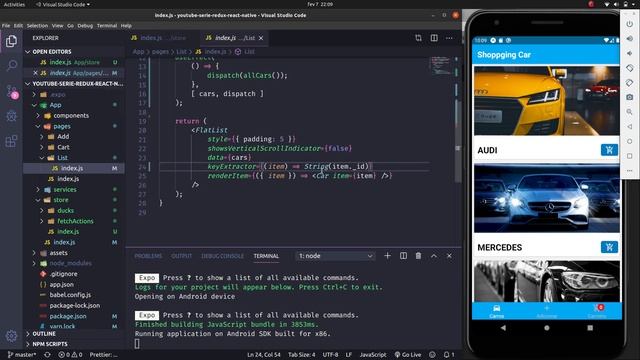
Task: Open emulator extended controls ellipsis
Action: point(630,171)
